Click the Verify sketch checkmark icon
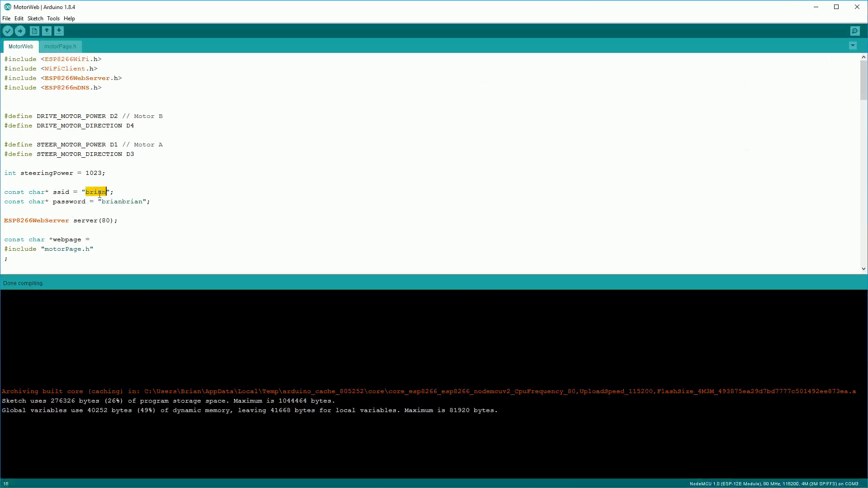This screenshot has height=488, width=868. pos(8,31)
